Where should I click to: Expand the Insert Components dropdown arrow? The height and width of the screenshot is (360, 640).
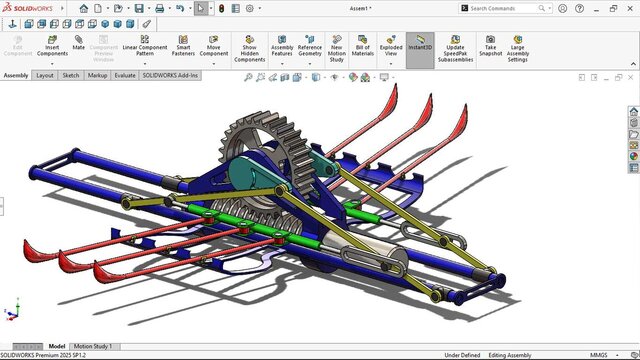pos(52,64)
